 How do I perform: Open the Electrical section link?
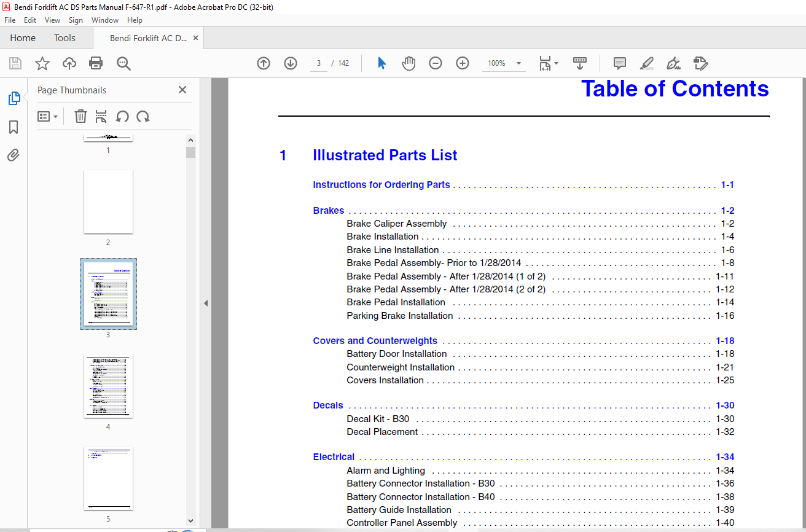pos(334,457)
